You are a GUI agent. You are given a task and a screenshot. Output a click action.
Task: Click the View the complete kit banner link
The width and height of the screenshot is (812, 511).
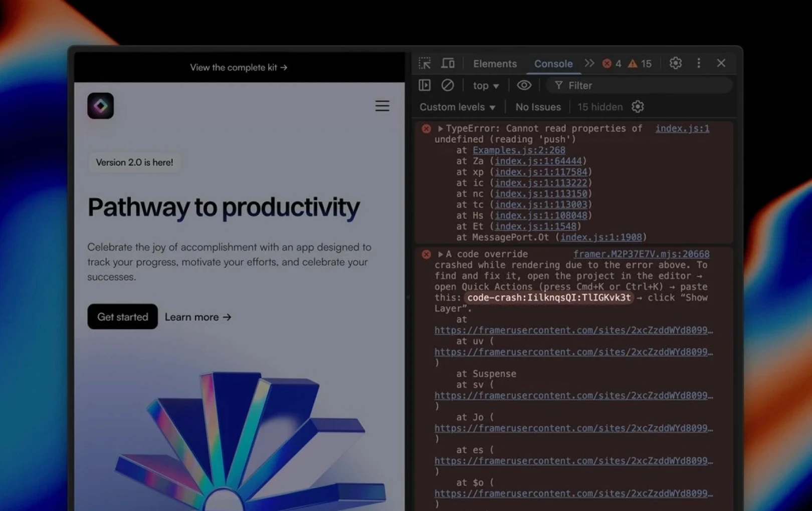239,68
